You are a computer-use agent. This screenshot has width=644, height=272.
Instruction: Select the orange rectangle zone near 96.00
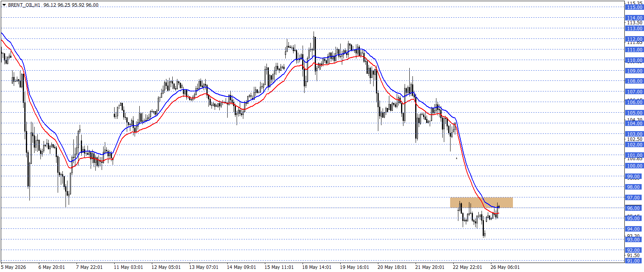point(482,203)
